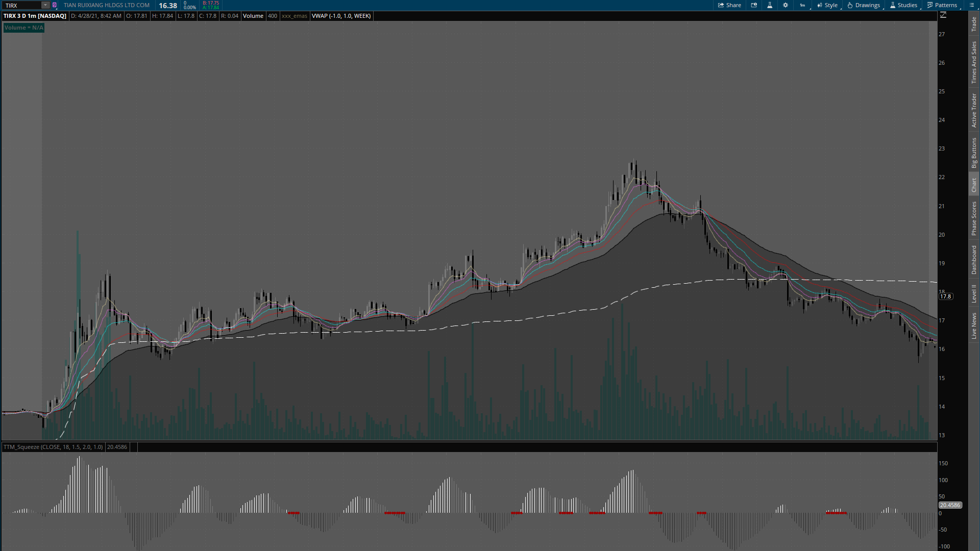The image size is (980, 551).
Task: Toggle the Live News side panel
Action: tap(974, 326)
